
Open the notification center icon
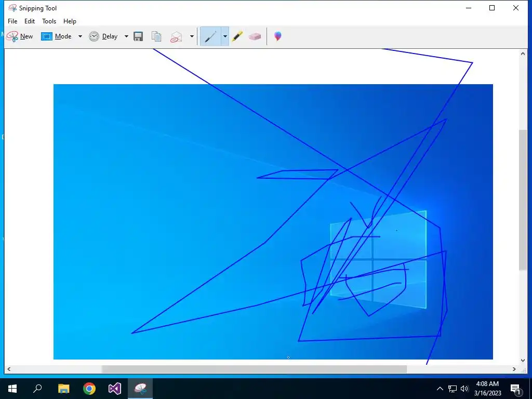point(515,389)
